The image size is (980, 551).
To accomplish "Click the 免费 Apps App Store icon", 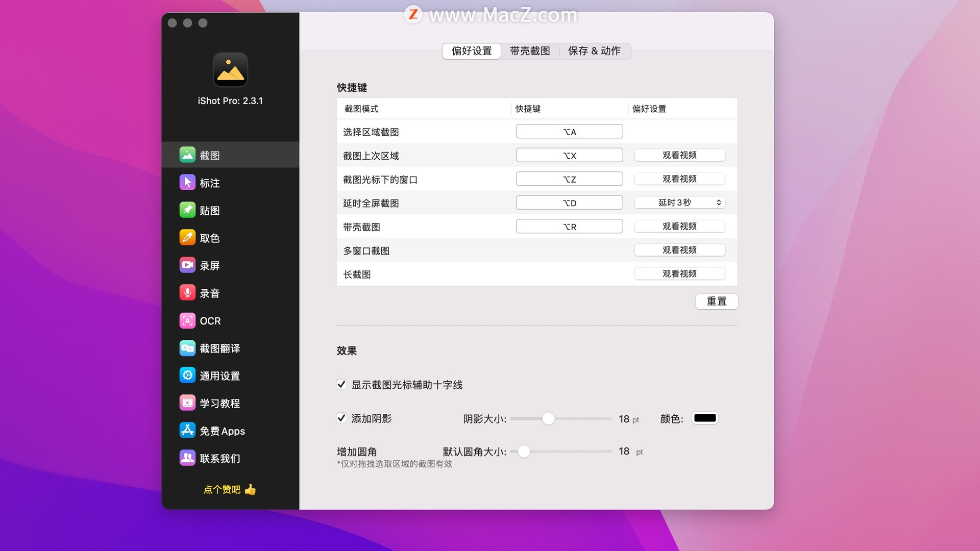I will click(187, 431).
